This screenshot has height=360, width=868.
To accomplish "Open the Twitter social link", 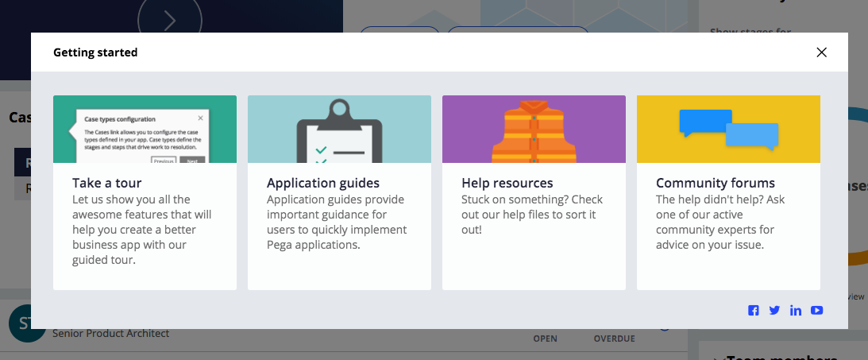I will coord(774,311).
